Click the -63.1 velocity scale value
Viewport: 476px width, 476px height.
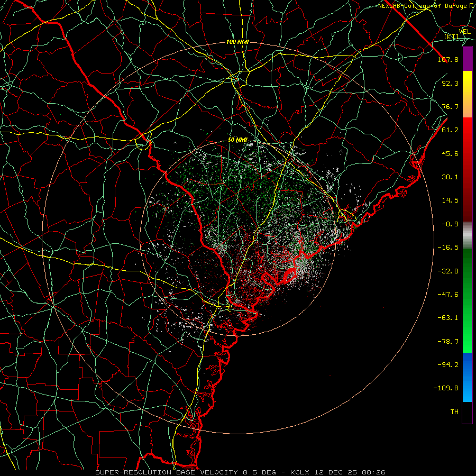click(448, 318)
